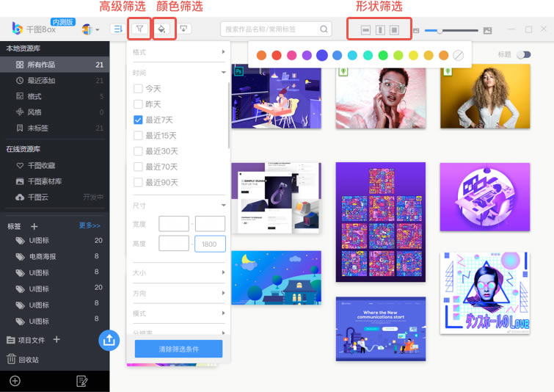This screenshot has width=554, height=392.
Task: Pick the red color swatch
Action: coord(277,55)
